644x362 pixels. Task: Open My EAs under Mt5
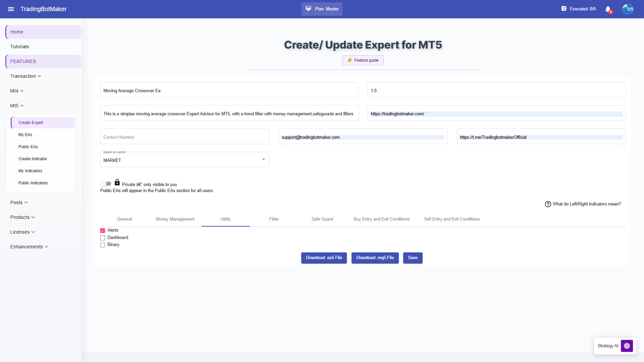click(43, 135)
